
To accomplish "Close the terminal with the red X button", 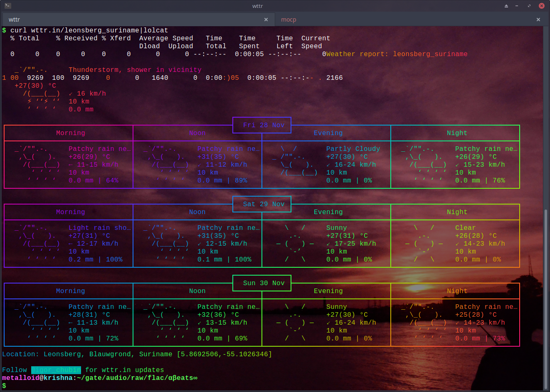I will pyautogui.click(x=541, y=6).
